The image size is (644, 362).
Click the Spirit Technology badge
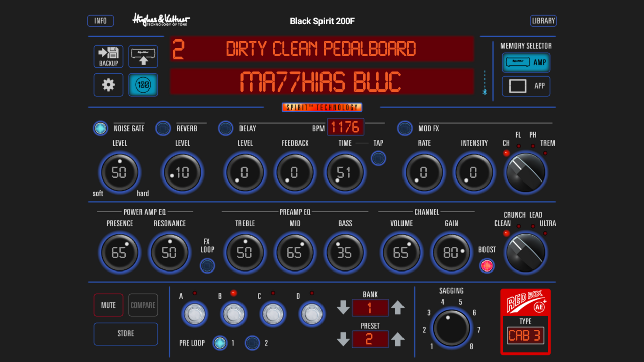[x=322, y=107]
